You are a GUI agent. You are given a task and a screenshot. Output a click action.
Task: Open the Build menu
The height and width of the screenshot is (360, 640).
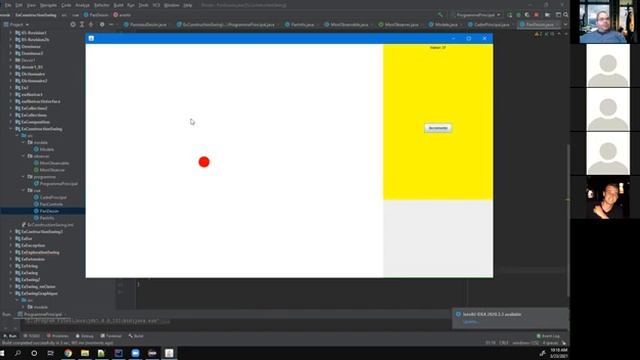coord(118,5)
